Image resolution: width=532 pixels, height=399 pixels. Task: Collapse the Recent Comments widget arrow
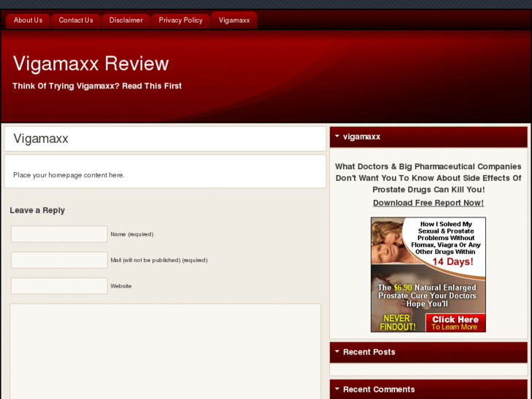[x=337, y=389]
